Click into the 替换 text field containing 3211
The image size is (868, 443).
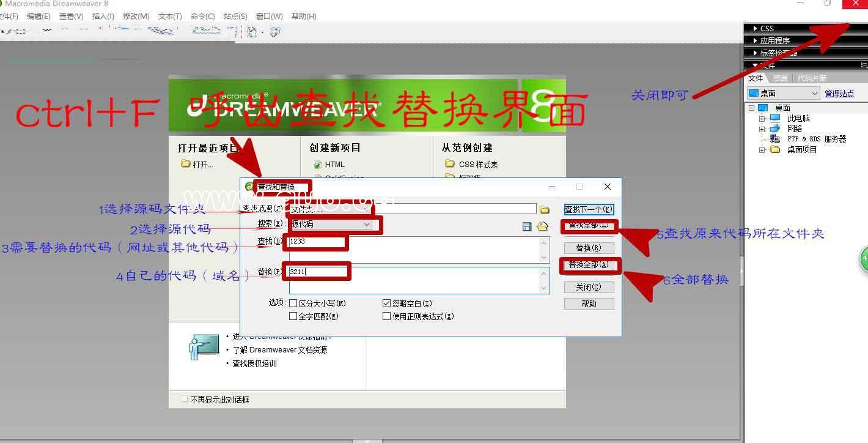pyautogui.click(x=419, y=280)
